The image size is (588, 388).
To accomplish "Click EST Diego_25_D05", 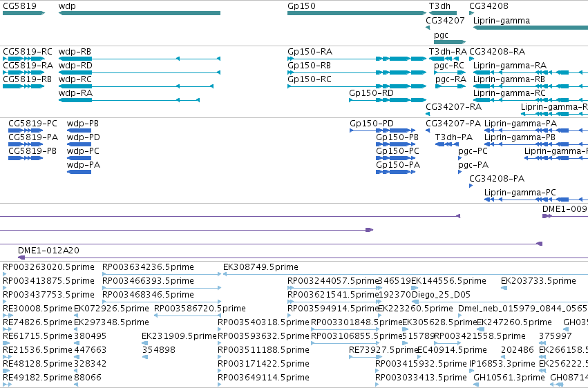I will (500, 302).
